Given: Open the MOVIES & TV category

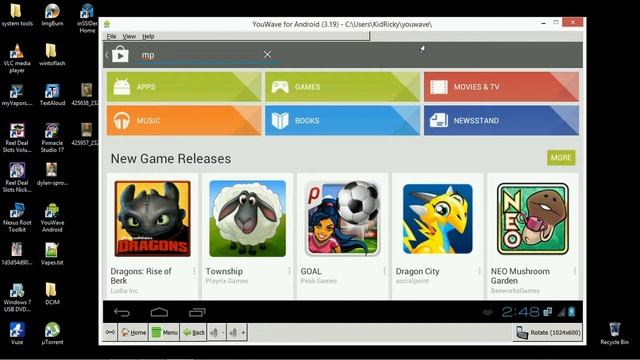Looking at the screenshot, I should (501, 87).
